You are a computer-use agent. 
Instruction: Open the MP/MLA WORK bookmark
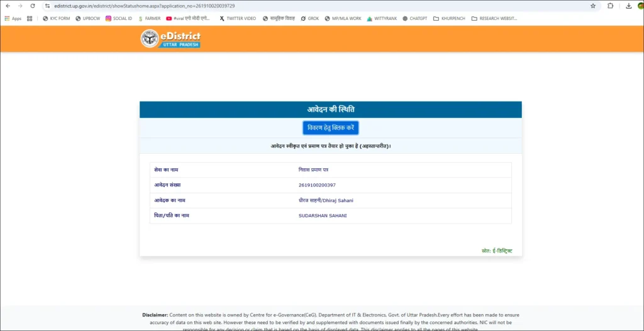[x=343, y=18]
